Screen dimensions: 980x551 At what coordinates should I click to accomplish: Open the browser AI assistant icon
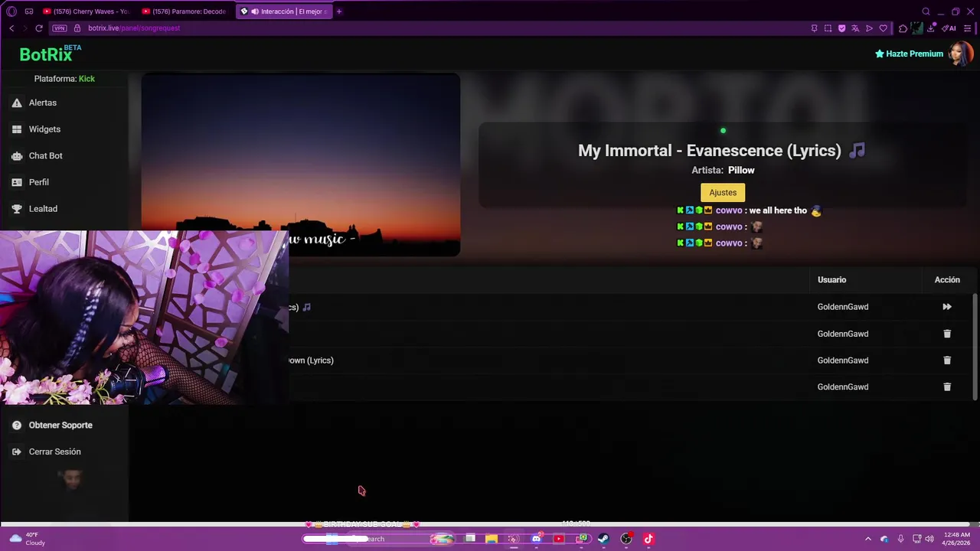[949, 28]
